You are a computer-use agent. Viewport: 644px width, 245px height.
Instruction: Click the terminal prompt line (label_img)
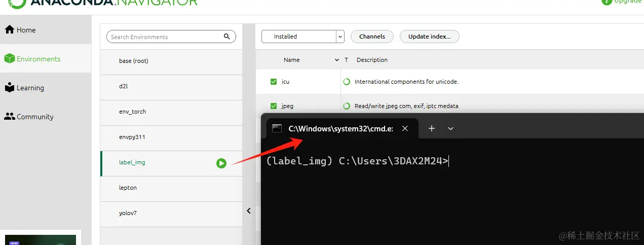(357, 161)
